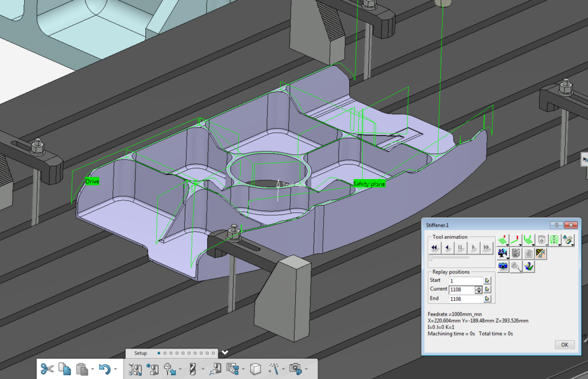The image size is (588, 379).
Task: Open the dropdown arrow next to the drill tool icon
Action: [x=203, y=368]
